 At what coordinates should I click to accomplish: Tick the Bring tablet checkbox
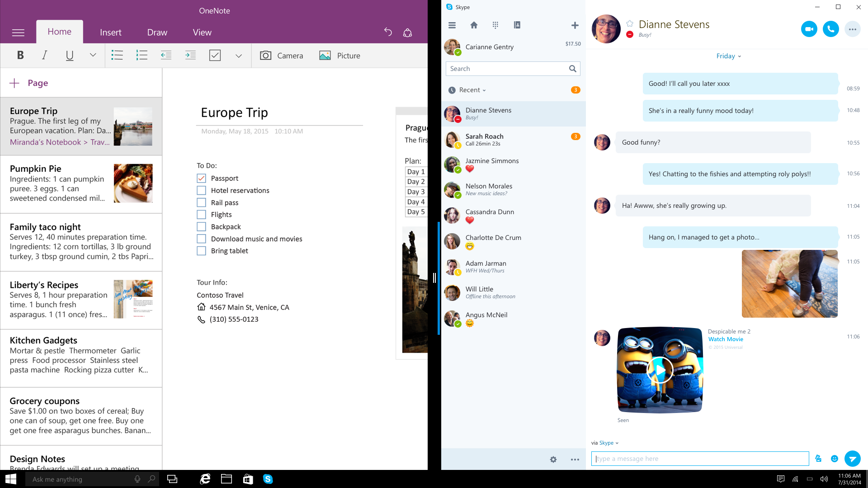point(202,251)
